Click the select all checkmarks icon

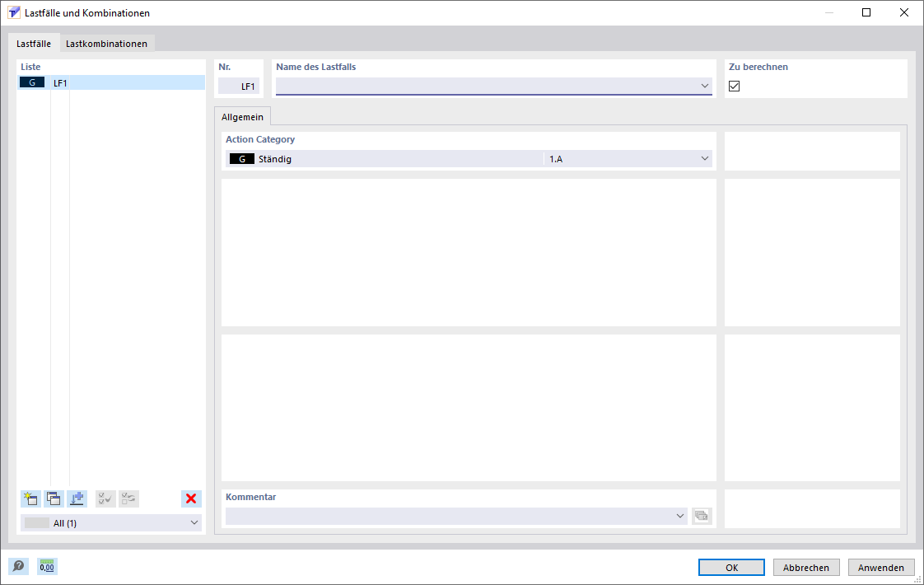[x=105, y=499]
